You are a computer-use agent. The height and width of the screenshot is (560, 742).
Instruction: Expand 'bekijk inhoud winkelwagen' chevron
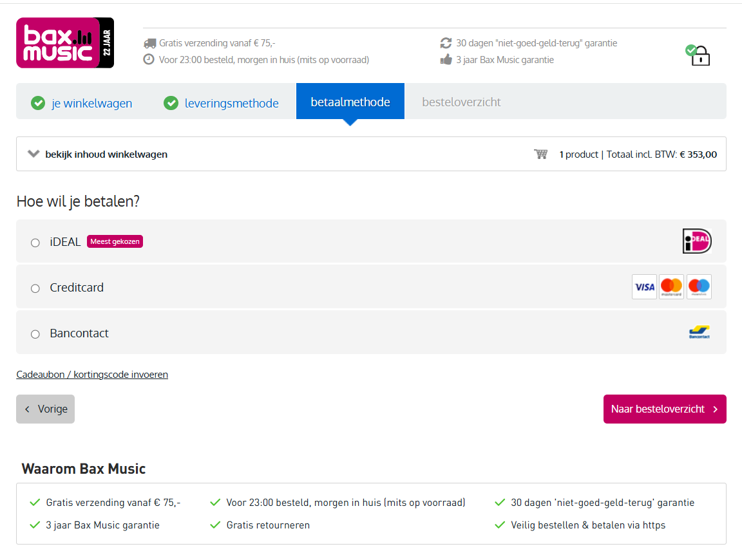pyautogui.click(x=33, y=154)
